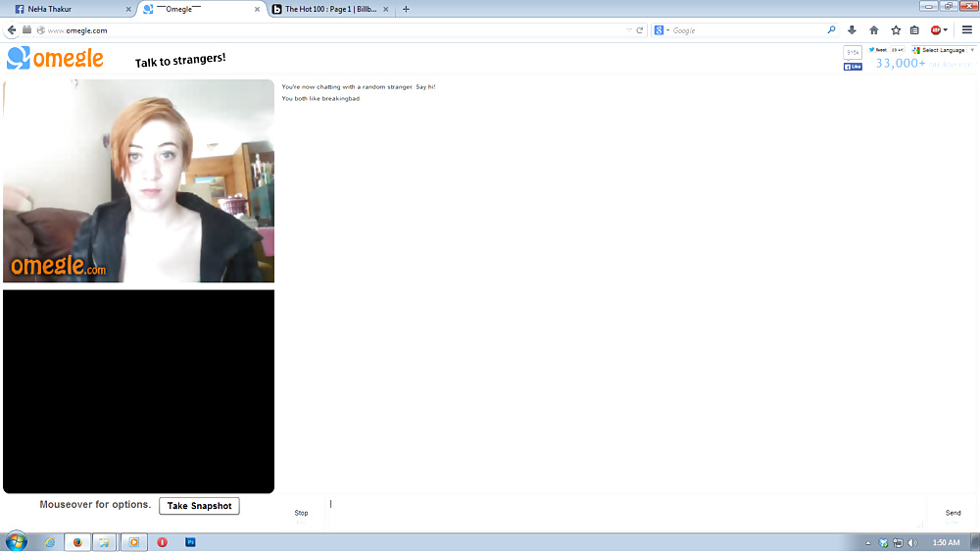Image resolution: width=980 pixels, height=552 pixels.
Task: Click the Google search field
Action: [748, 30]
